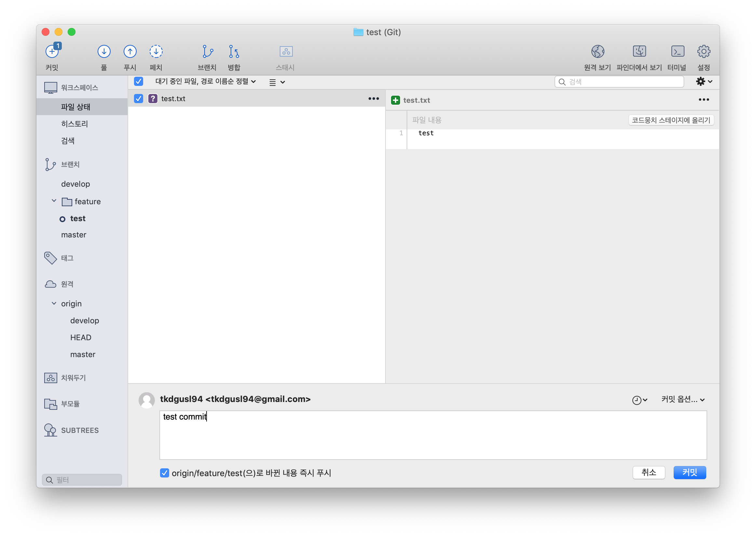Select Search (검색) in the workspace sidebar

click(x=68, y=141)
